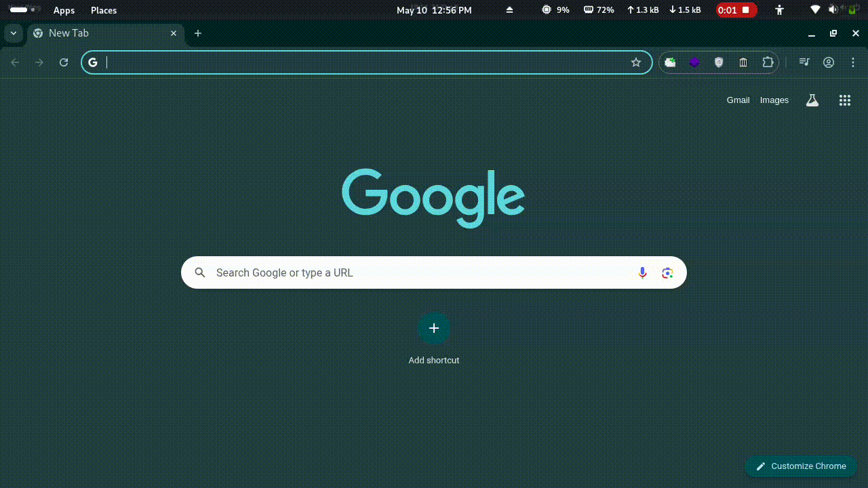Image resolution: width=868 pixels, height=488 pixels.
Task: Stop the screen recording 0:01 indicator
Action: point(736,10)
